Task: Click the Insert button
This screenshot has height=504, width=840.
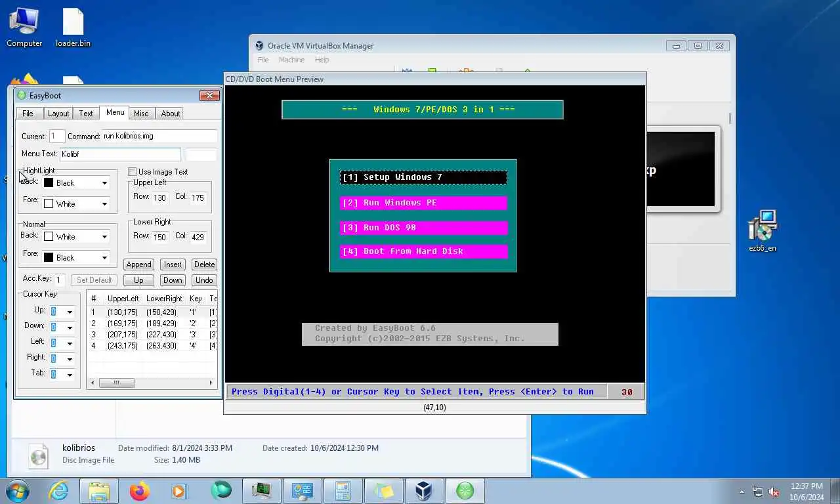Action: pyautogui.click(x=173, y=264)
